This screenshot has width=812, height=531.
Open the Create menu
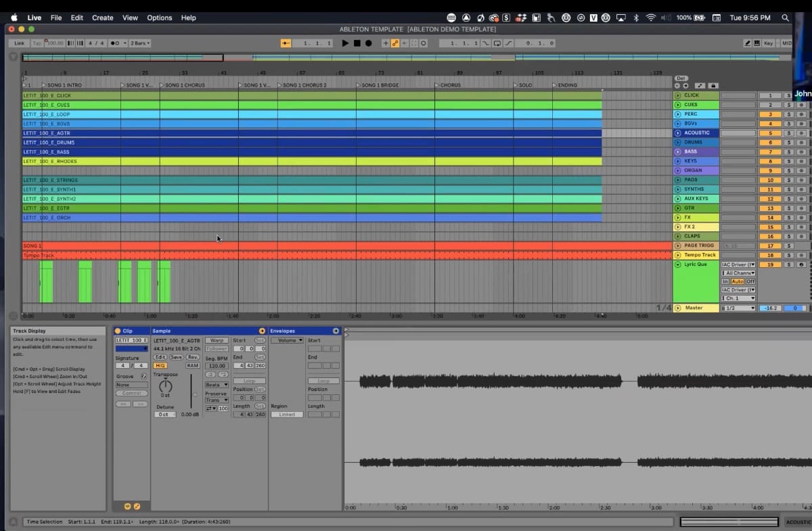pos(103,18)
